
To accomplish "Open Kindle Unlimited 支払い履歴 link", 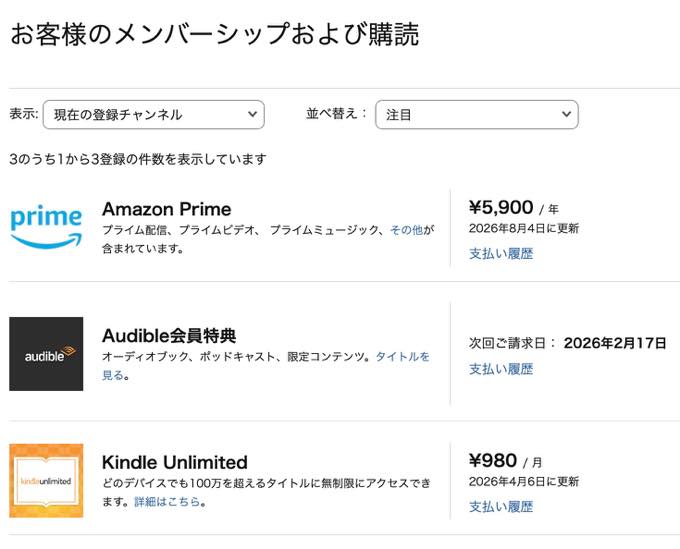I will [x=501, y=507].
